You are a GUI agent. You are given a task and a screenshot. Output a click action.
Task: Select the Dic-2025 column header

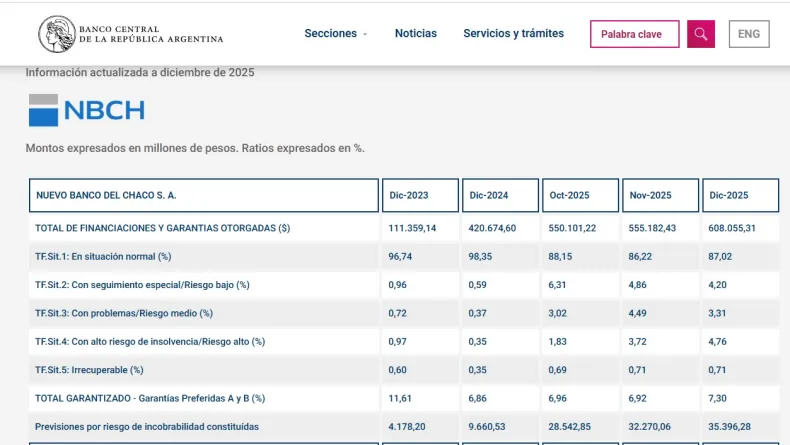740,195
